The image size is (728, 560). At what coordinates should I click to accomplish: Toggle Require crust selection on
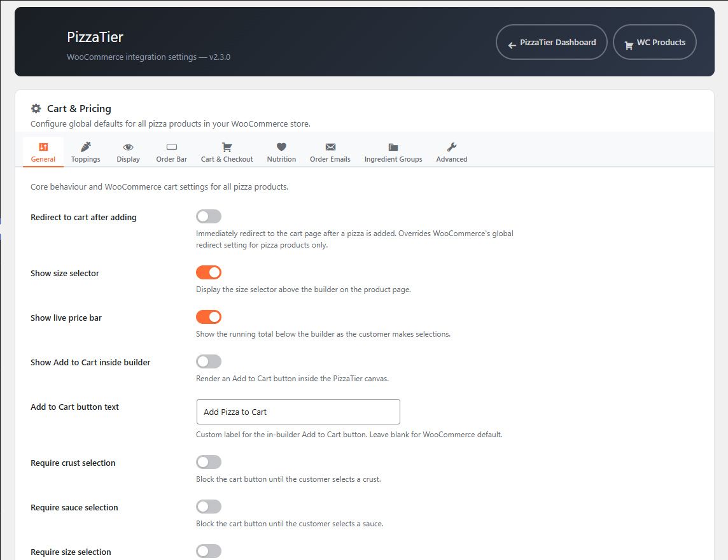[x=209, y=462]
